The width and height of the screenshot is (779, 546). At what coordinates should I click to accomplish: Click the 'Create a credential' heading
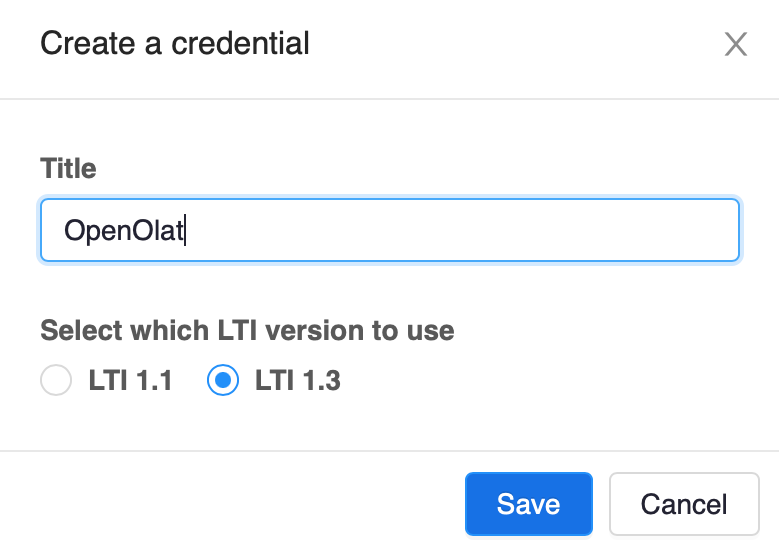pos(175,44)
